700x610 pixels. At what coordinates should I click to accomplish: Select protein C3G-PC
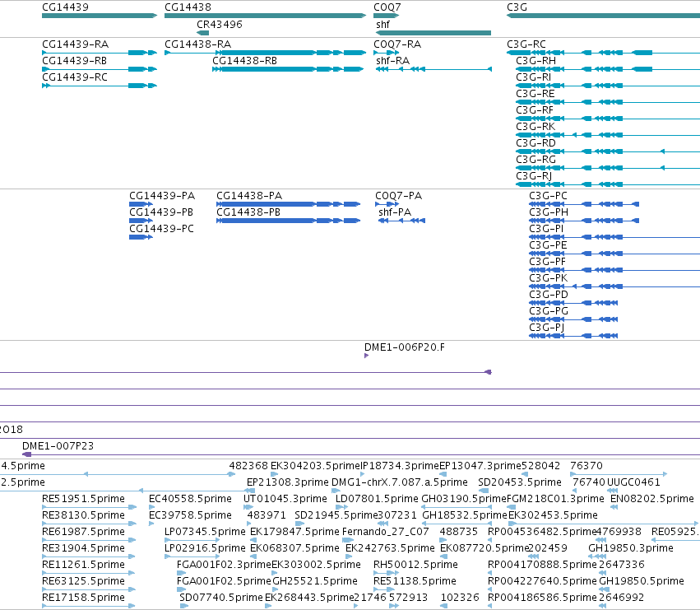(548, 196)
